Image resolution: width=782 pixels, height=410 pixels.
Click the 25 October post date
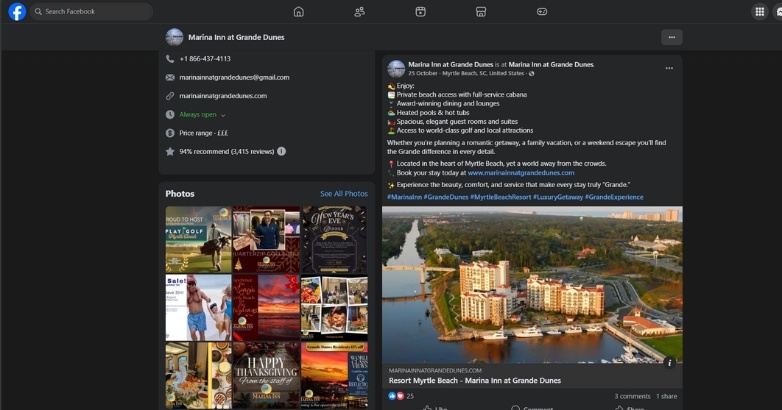coord(422,73)
